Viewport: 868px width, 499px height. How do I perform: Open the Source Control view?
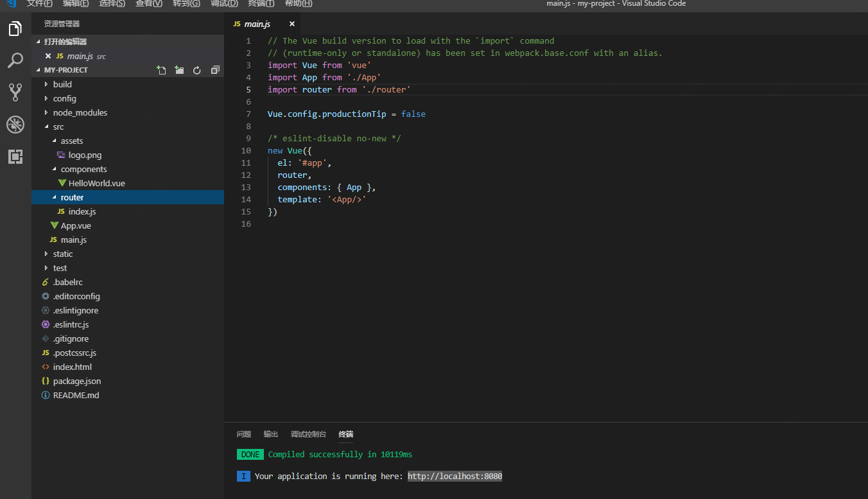coord(15,92)
